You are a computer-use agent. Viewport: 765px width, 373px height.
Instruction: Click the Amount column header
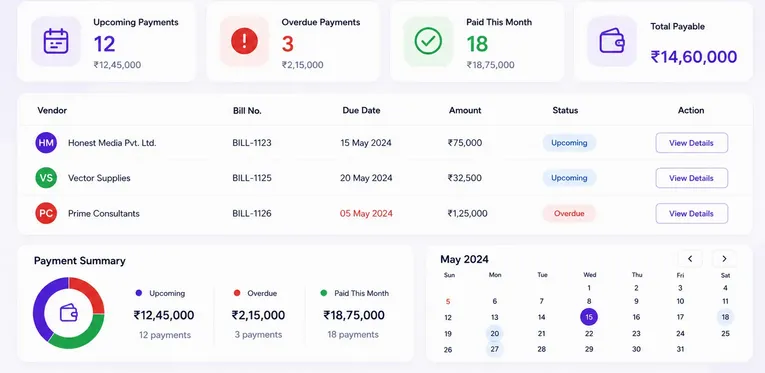coord(465,110)
